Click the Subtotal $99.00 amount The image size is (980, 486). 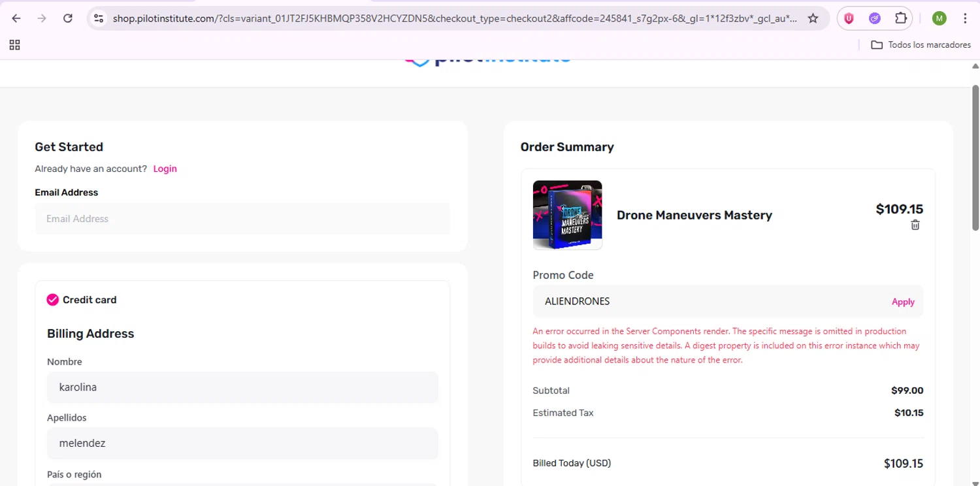[907, 391]
